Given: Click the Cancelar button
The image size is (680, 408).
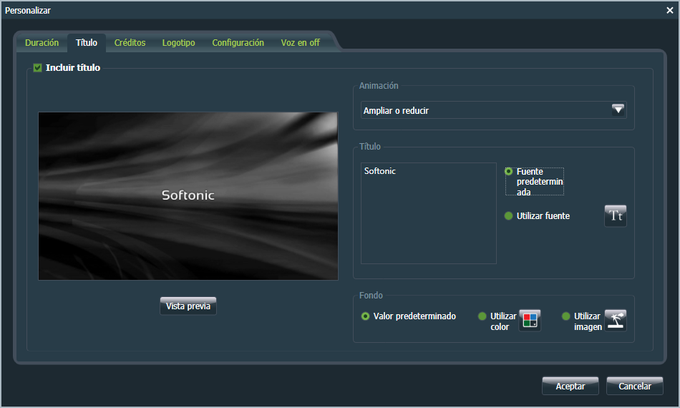Looking at the screenshot, I should click(x=634, y=386).
